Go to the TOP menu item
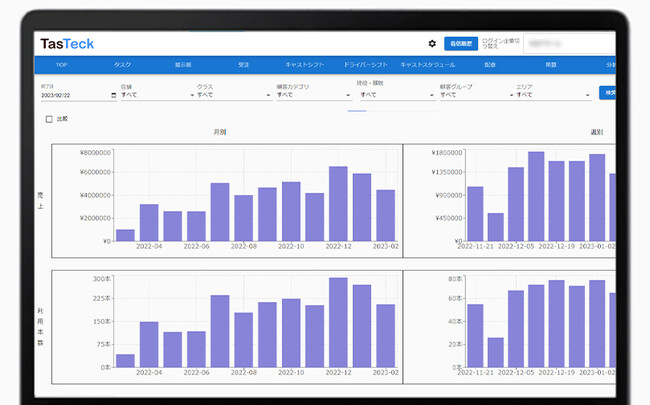Image resolution: width=650 pixels, height=405 pixels. tap(61, 65)
